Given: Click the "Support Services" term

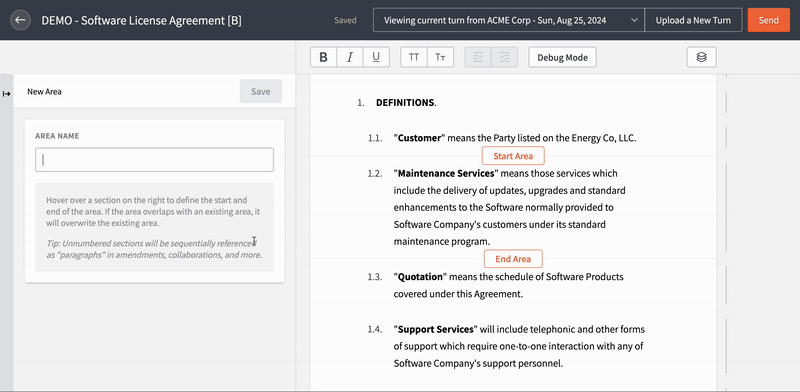Looking at the screenshot, I should (435, 329).
